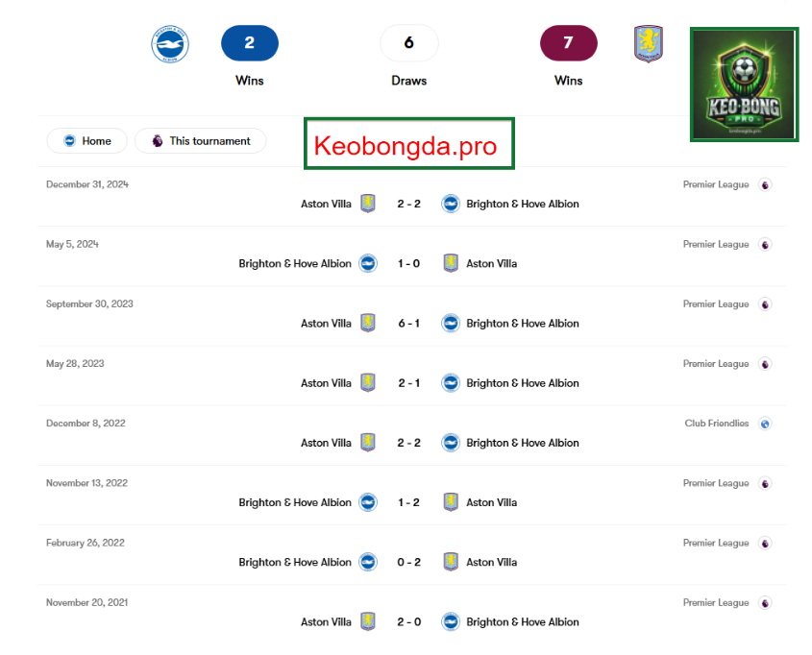Open the 6 - 1 score from September 30, 2023

tap(409, 324)
